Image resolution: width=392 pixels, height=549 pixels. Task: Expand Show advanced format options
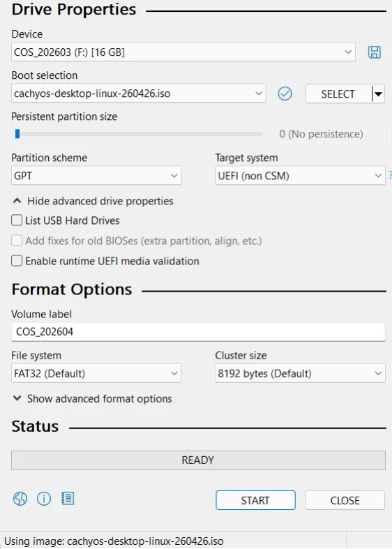92,399
